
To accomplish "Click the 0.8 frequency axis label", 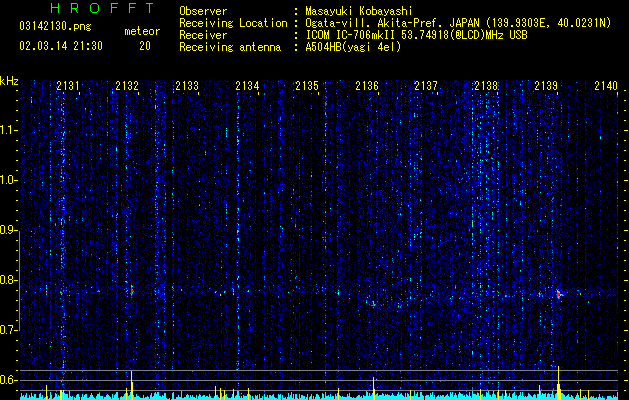I will point(8,280).
